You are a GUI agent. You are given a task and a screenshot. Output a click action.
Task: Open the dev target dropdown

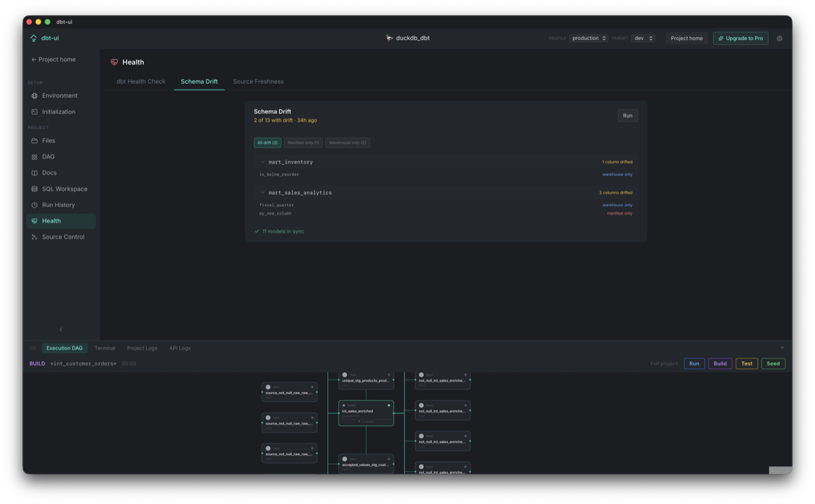pyautogui.click(x=643, y=38)
